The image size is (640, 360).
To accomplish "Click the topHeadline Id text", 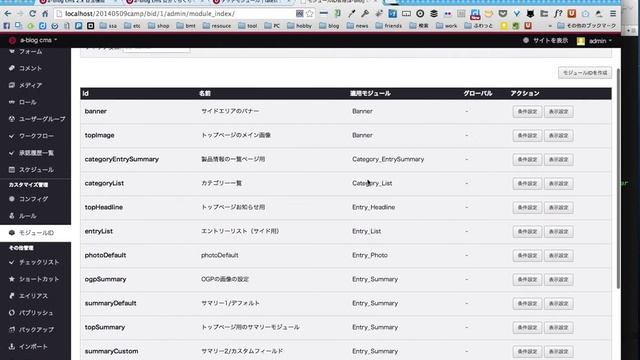I will click(x=104, y=207).
